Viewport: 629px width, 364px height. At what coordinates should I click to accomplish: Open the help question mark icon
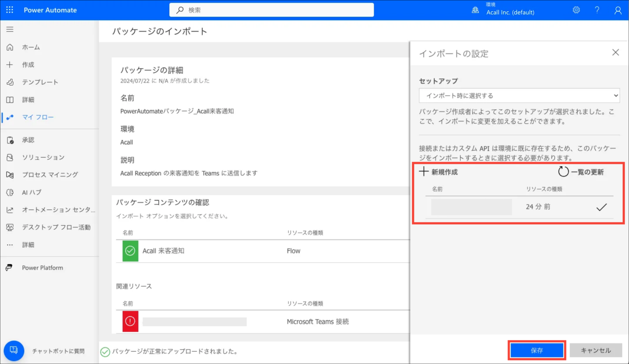pos(597,10)
